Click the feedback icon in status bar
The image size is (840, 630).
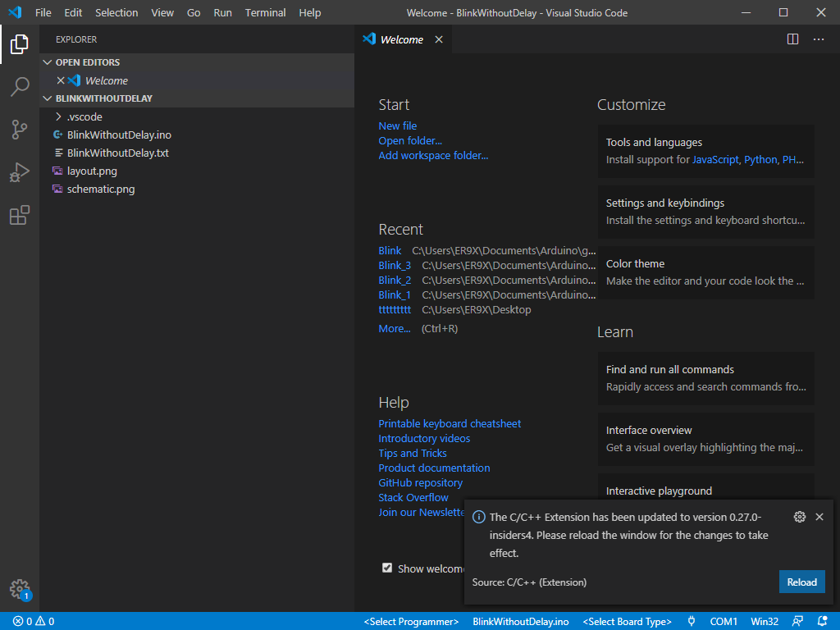click(x=797, y=622)
